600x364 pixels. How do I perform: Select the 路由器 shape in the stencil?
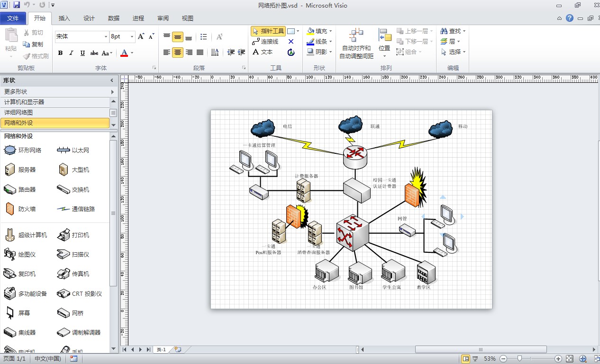tap(21, 189)
